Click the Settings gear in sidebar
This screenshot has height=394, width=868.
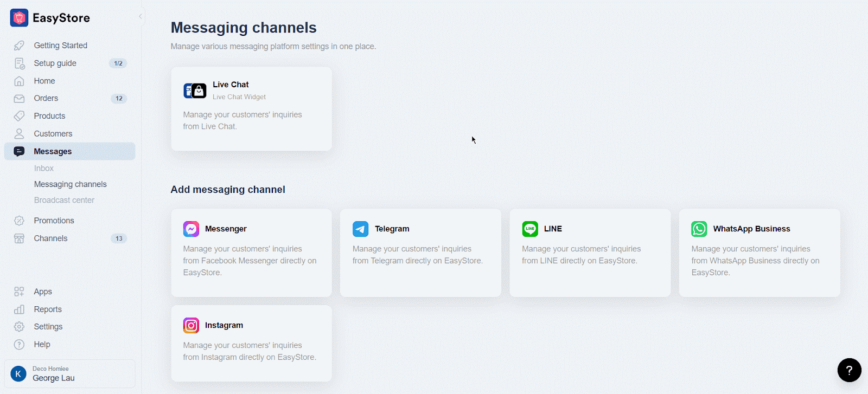tap(20, 327)
